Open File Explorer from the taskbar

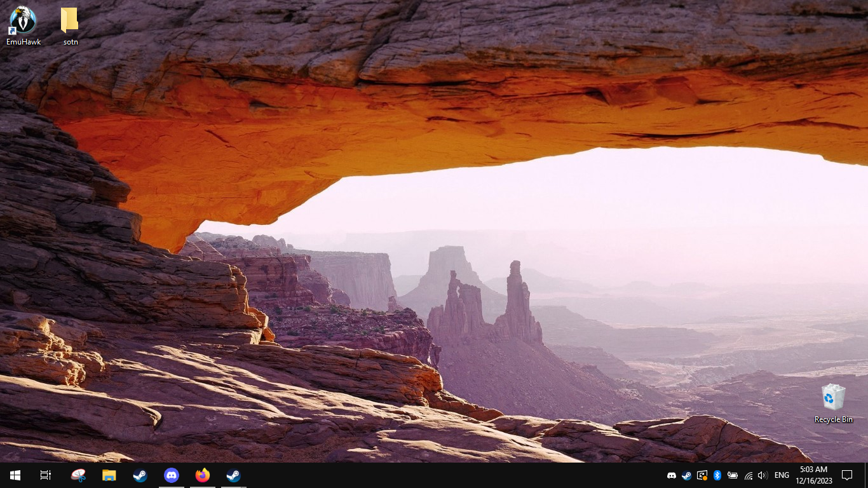pos(109,475)
